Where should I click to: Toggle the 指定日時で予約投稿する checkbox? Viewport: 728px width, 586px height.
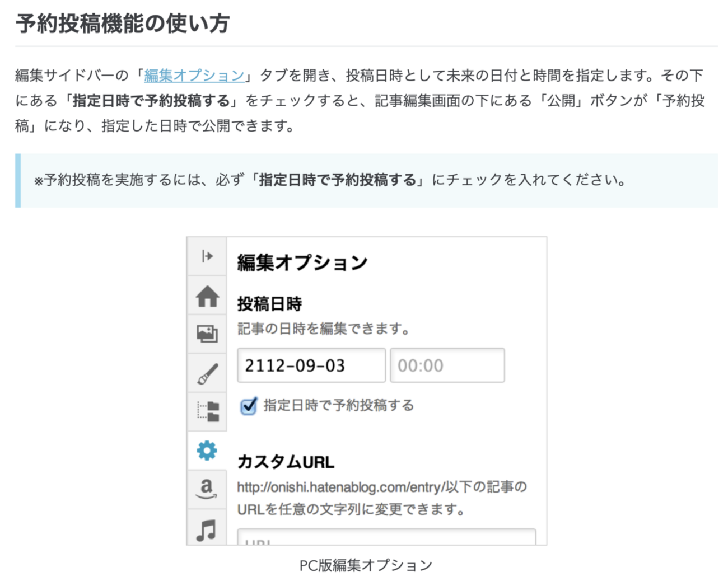click(x=248, y=406)
